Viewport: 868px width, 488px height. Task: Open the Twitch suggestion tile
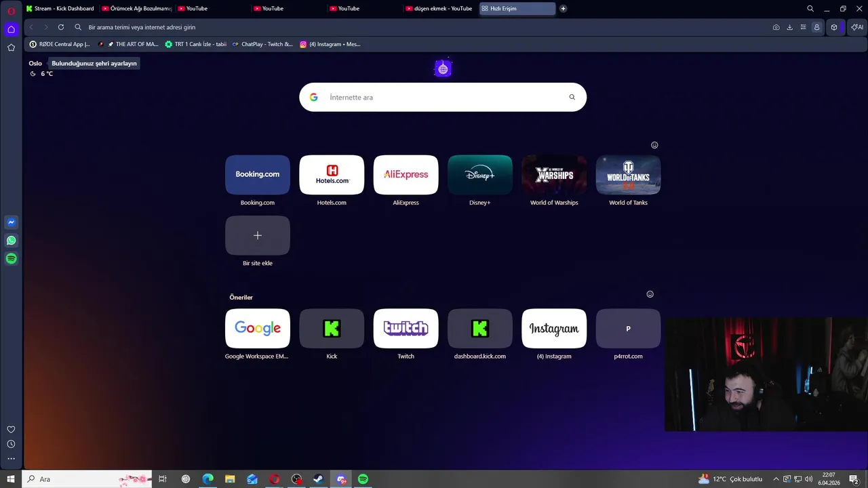406,329
